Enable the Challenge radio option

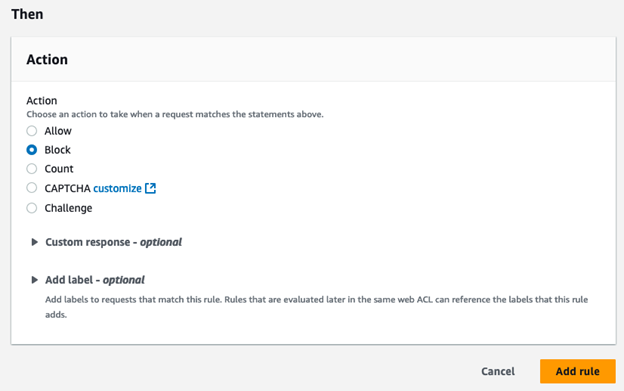tap(32, 208)
